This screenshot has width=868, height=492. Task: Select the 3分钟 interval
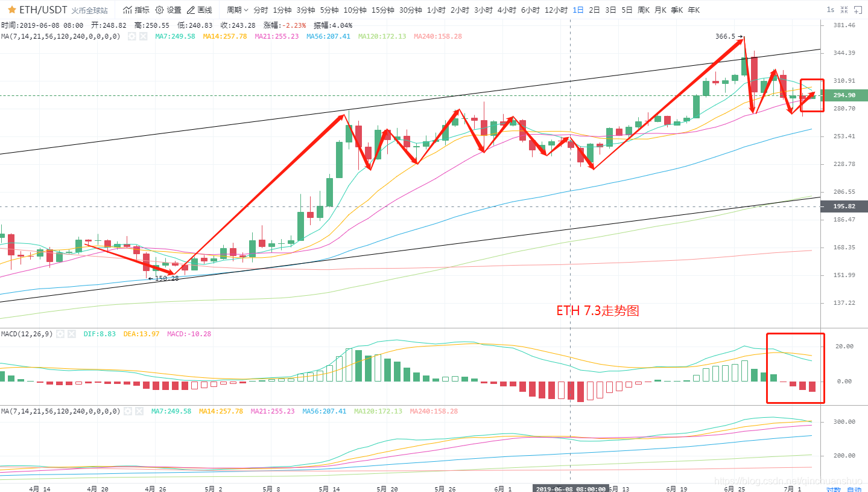coord(306,10)
